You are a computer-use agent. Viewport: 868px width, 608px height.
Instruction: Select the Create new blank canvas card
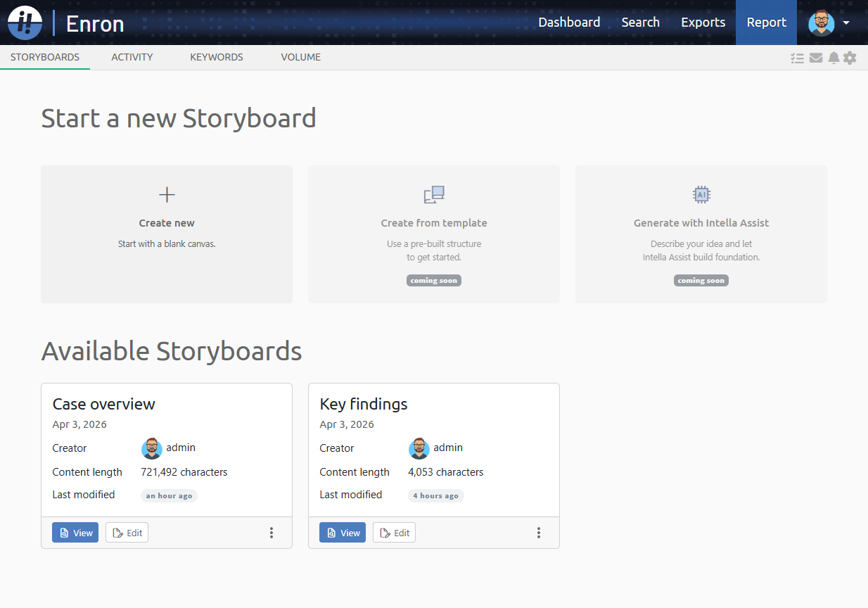[166, 234]
